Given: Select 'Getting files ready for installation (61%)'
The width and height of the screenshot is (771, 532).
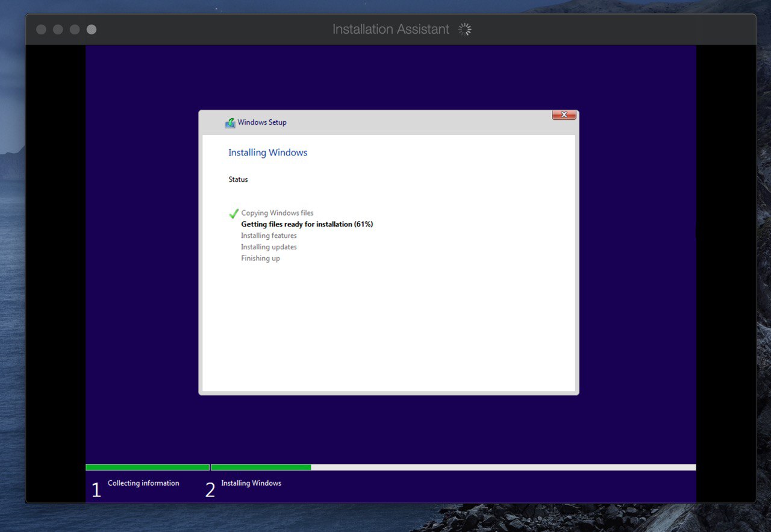Looking at the screenshot, I should tap(307, 224).
